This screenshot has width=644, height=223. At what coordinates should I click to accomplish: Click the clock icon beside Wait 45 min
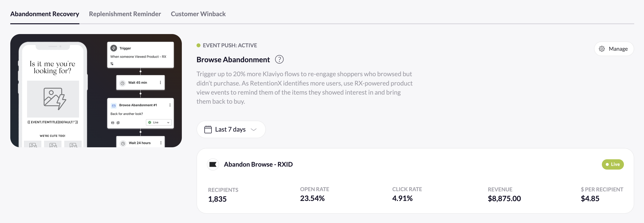pos(123,83)
